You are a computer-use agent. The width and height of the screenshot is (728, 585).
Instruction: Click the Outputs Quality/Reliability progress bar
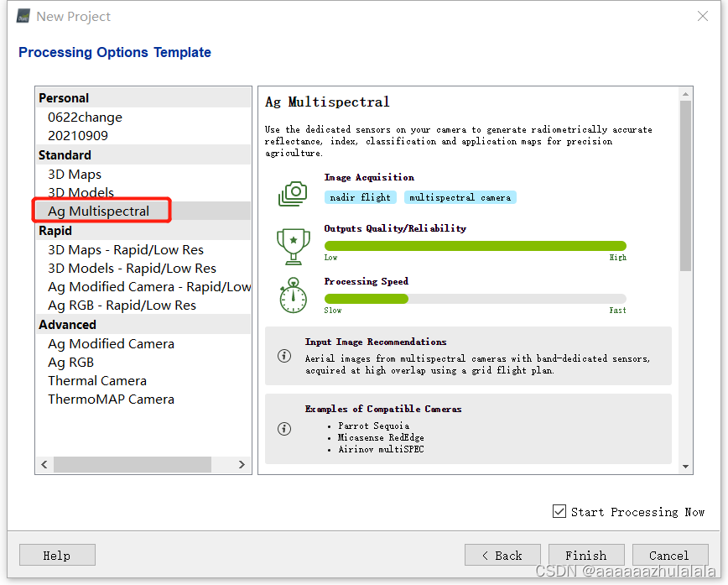tap(475, 246)
